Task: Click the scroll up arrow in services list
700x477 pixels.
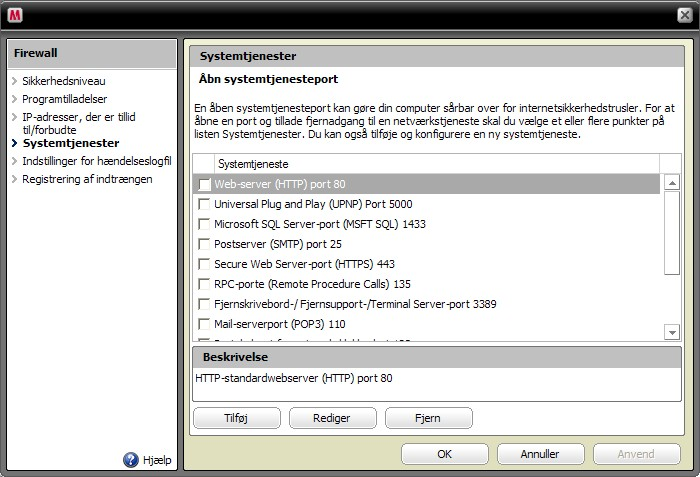Action: tap(672, 182)
